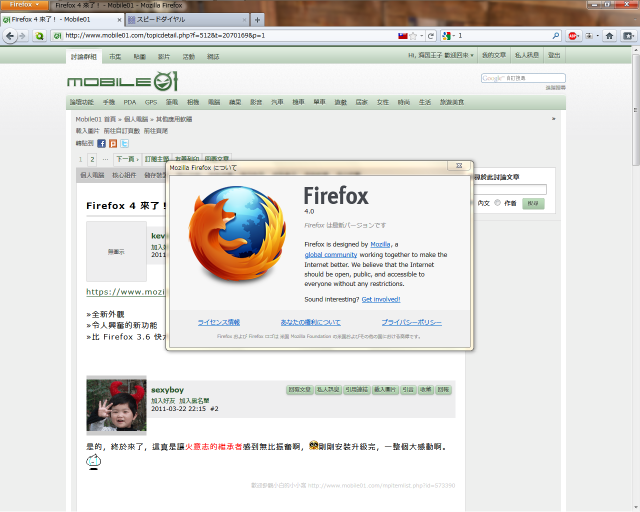
Task: Open the red Adblock Plus toolbar icon
Action: [573, 36]
